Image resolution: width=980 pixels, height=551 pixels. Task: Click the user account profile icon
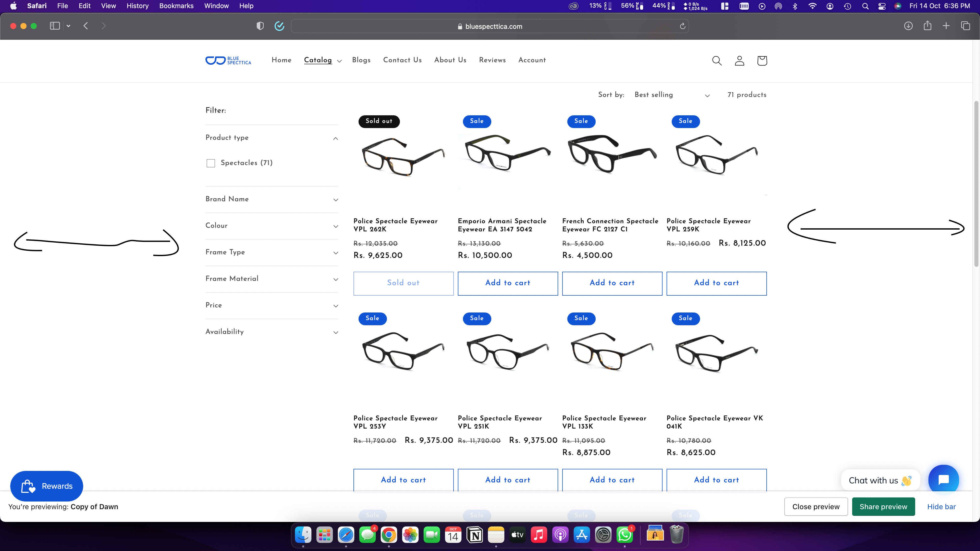739,60
